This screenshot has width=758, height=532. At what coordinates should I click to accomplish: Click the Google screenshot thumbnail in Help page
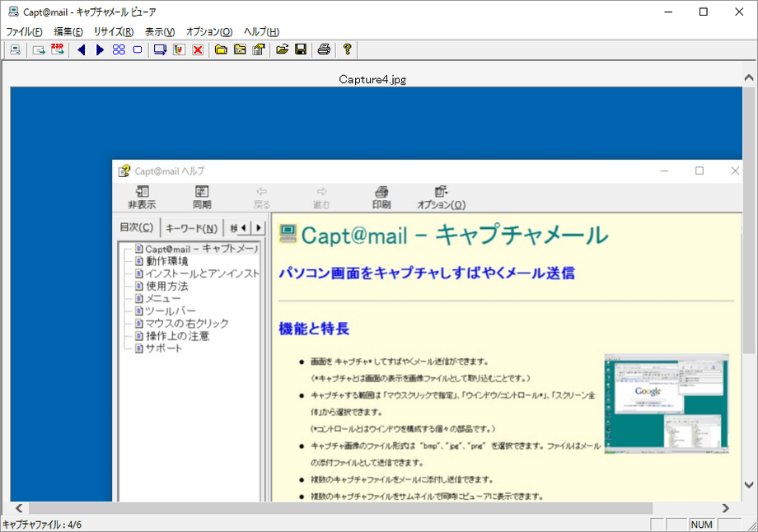[667, 404]
